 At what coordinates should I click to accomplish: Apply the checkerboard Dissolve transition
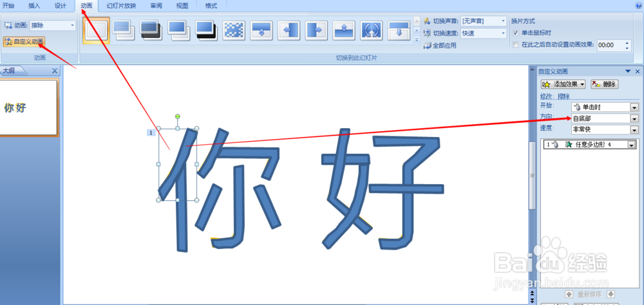[234, 31]
